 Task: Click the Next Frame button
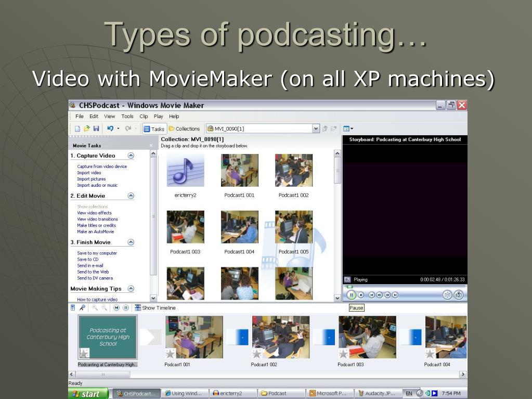point(387,295)
